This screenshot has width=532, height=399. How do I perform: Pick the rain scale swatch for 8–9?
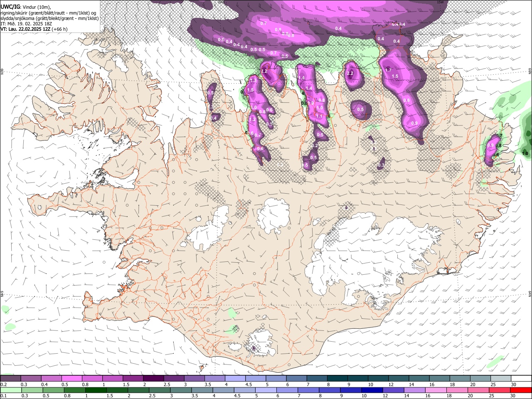329,390
